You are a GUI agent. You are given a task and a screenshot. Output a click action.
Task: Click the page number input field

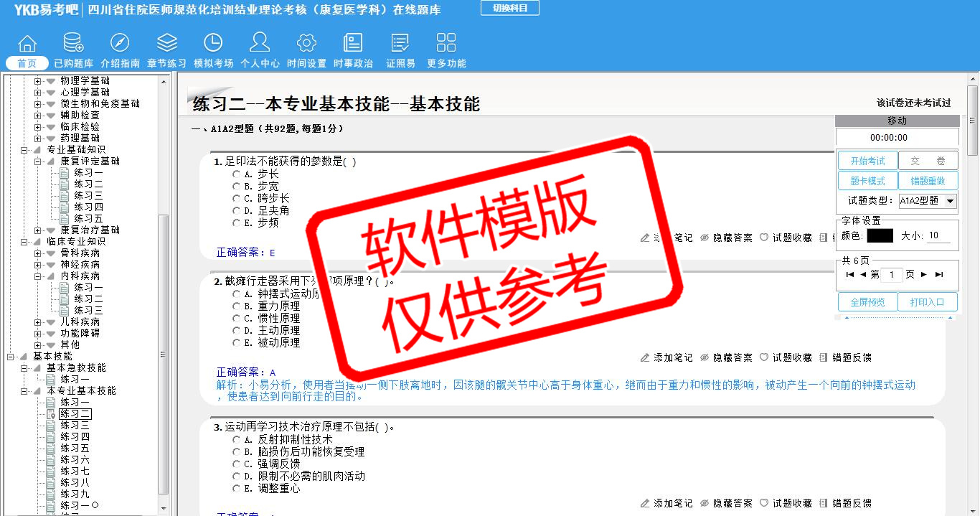pyautogui.click(x=892, y=275)
